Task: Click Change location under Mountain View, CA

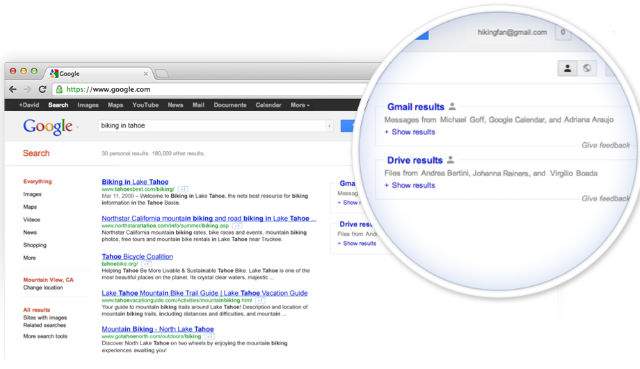Action: [43, 287]
